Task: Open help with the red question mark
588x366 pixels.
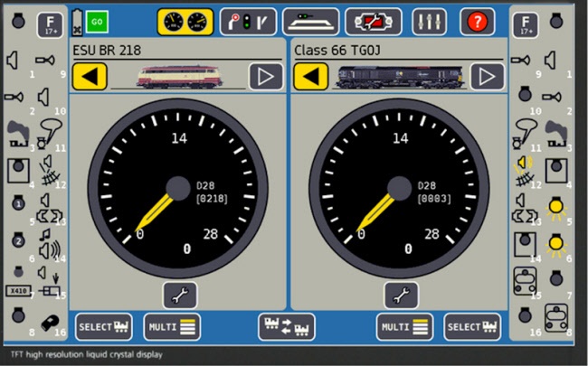Action: point(478,20)
